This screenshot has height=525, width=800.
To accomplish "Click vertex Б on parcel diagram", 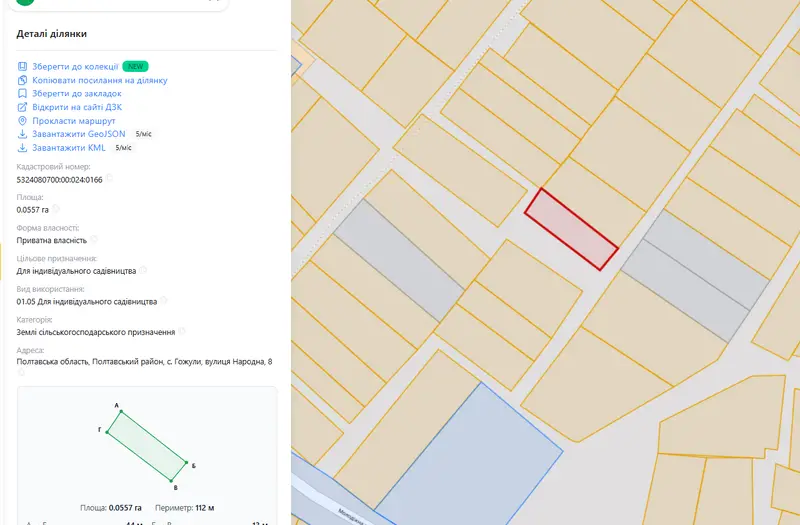I will pyautogui.click(x=186, y=463).
